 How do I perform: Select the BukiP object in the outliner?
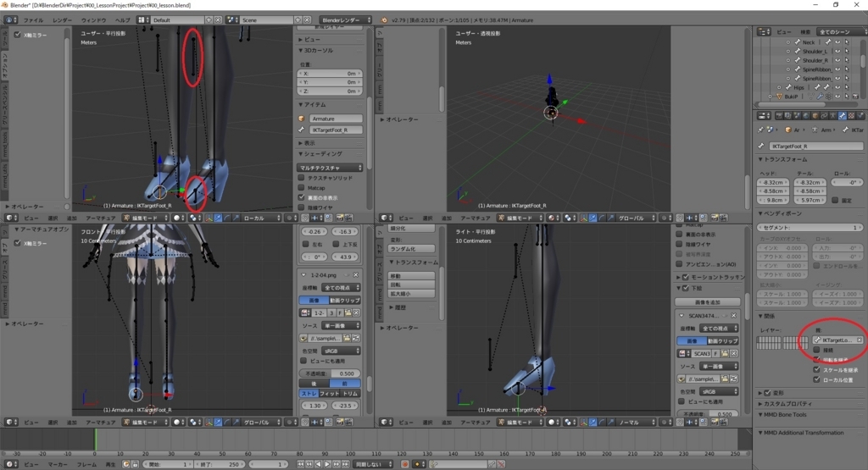(x=791, y=97)
